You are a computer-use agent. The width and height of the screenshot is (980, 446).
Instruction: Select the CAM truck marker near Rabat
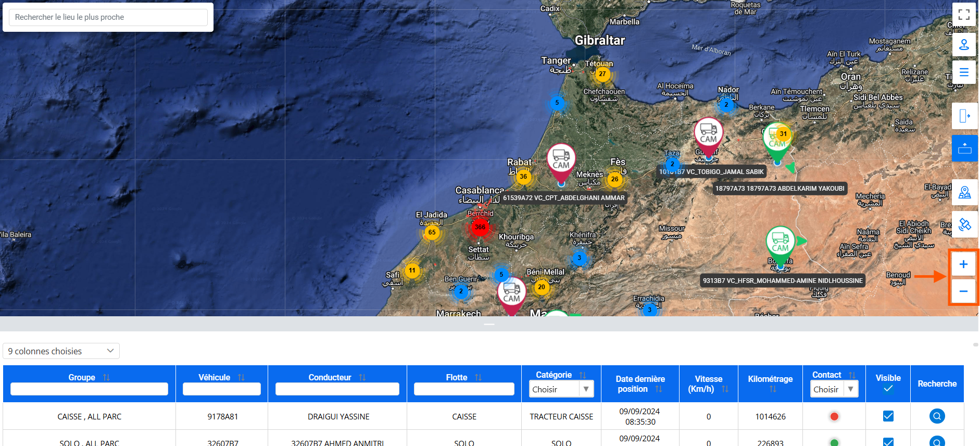(x=561, y=163)
